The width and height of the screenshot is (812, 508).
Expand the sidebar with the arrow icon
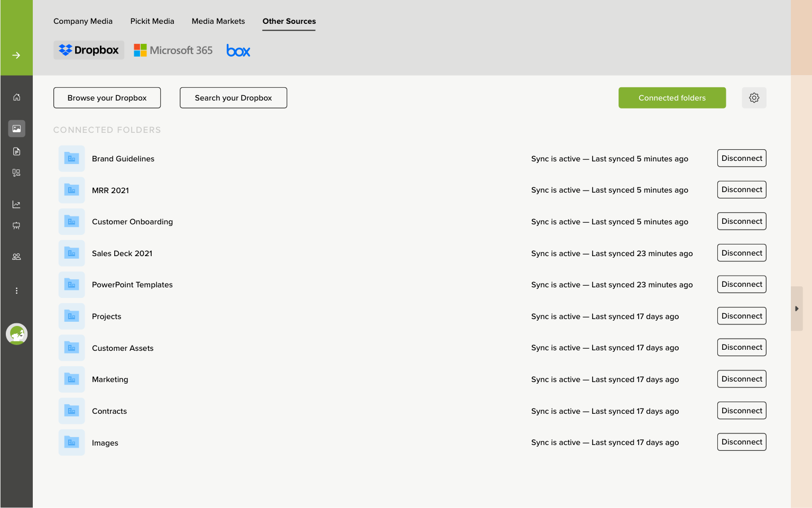tap(16, 55)
